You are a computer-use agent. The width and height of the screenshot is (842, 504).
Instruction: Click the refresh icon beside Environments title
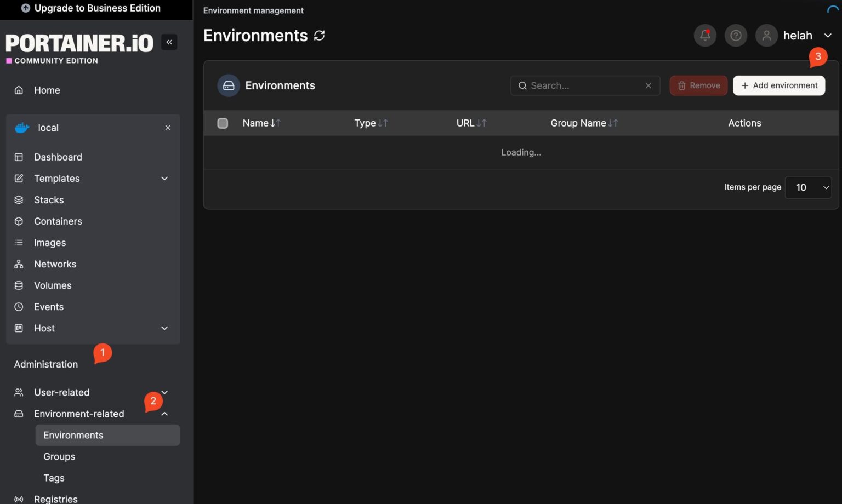tap(319, 36)
